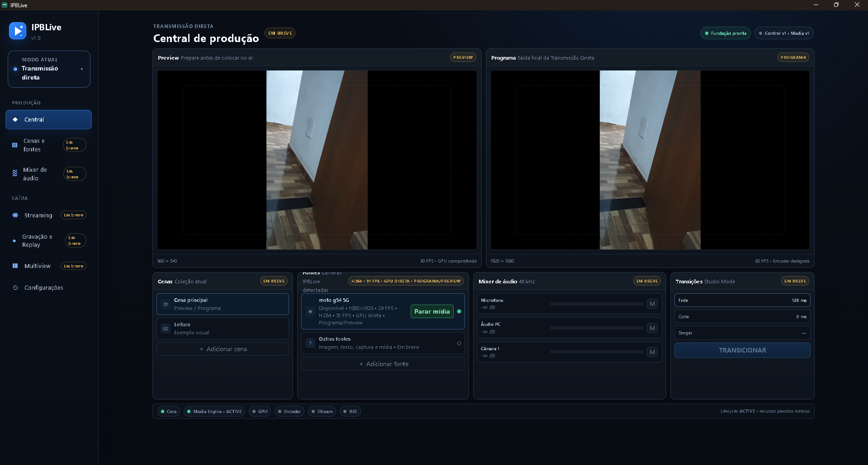
Task: Click the Multiview grid icon
Action: (x=15, y=266)
